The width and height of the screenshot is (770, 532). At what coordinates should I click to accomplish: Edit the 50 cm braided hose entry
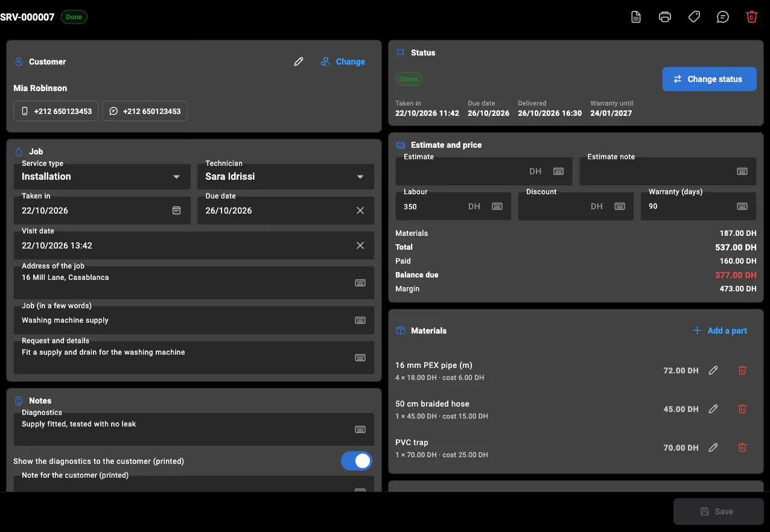pos(713,409)
